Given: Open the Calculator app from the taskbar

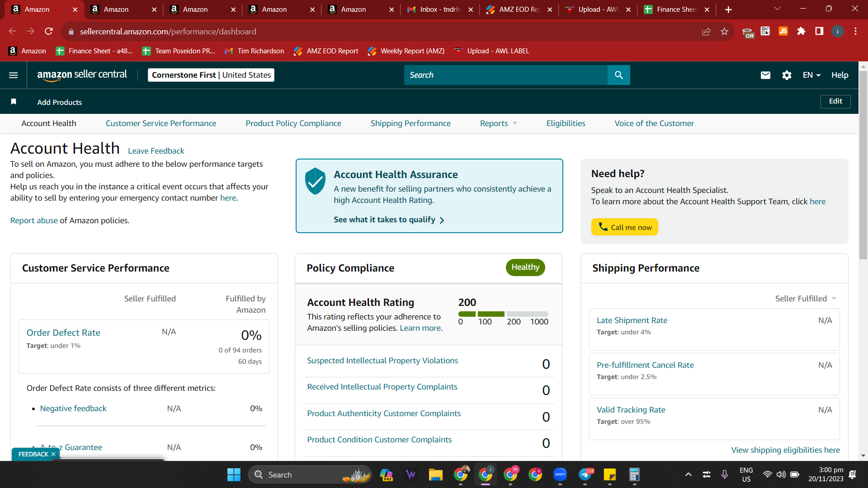Looking at the screenshot, I should coord(634,474).
